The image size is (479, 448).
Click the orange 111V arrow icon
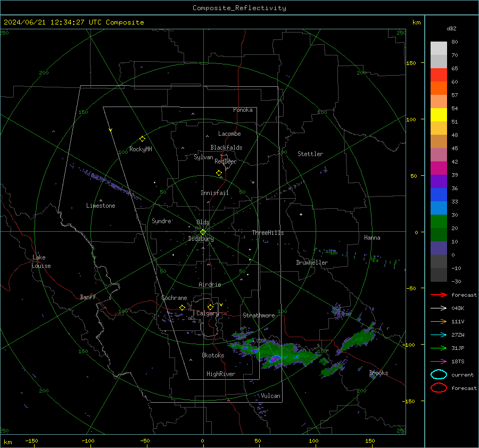[x=439, y=321]
